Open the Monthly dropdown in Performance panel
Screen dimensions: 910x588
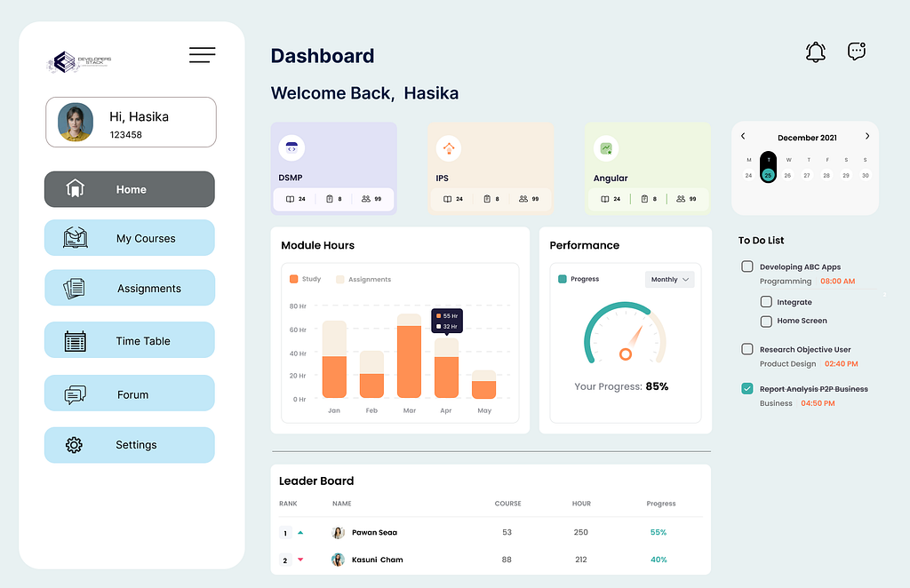coord(669,279)
